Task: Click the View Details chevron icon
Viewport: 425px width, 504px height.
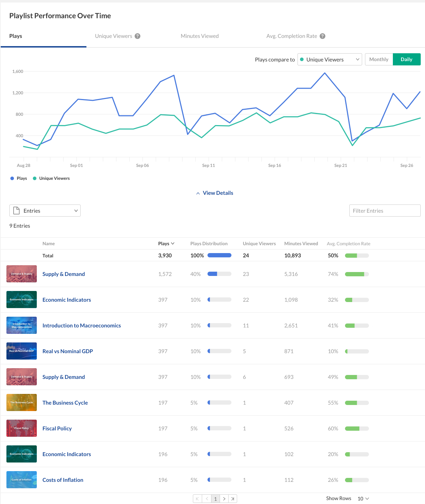Action: 198,193
